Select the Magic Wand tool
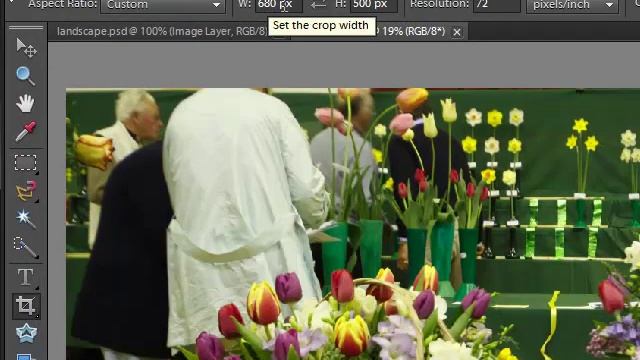 (25, 218)
